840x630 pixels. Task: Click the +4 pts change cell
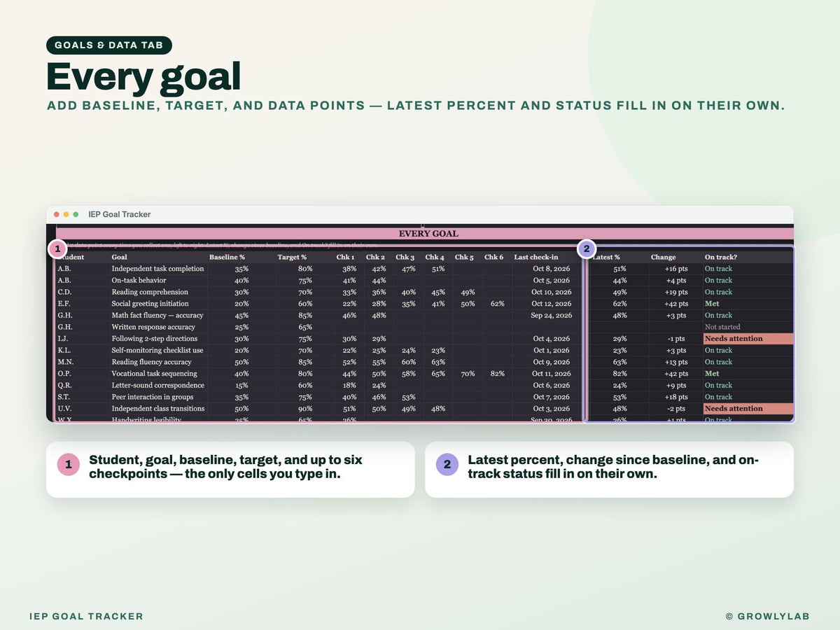coord(675,280)
